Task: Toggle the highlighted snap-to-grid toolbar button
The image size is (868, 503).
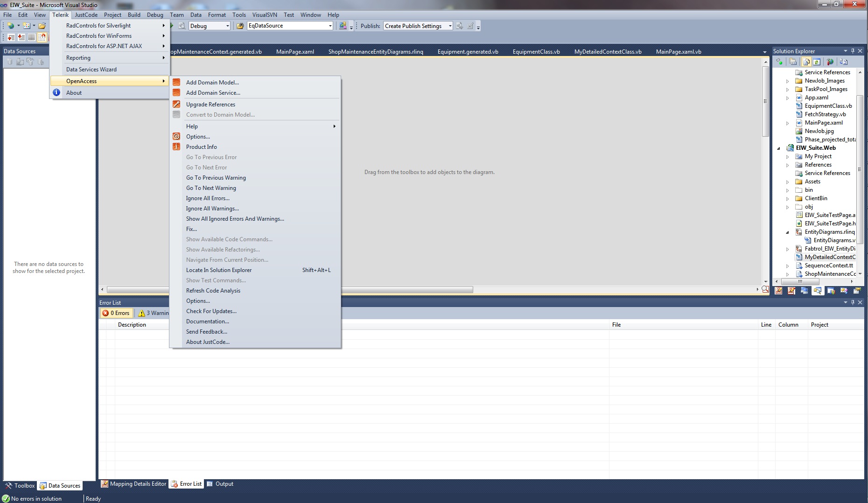Action: pos(42,37)
